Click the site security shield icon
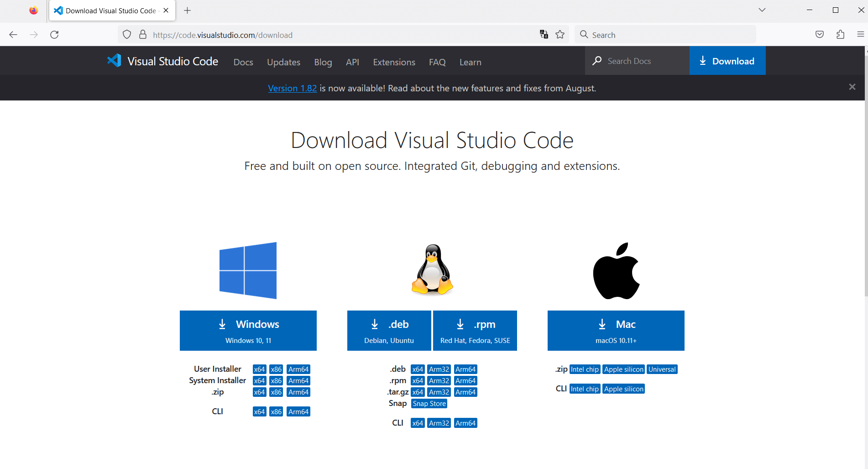 coord(127,35)
